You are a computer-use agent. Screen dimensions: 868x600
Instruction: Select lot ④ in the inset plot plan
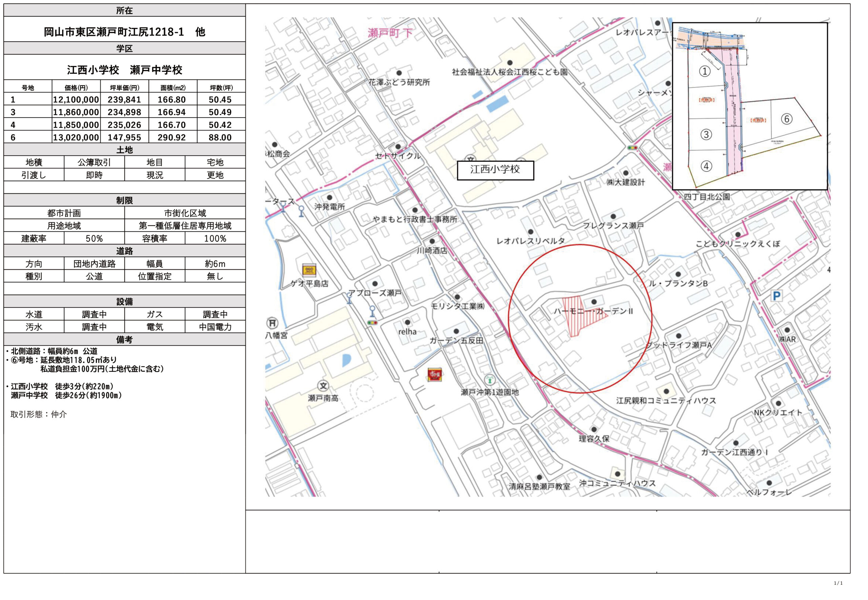click(x=706, y=166)
